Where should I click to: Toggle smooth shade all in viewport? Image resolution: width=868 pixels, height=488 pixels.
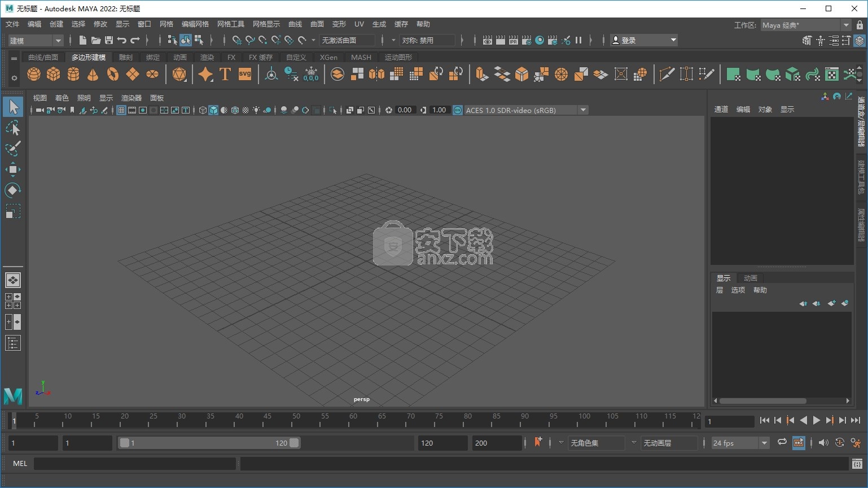(213, 110)
